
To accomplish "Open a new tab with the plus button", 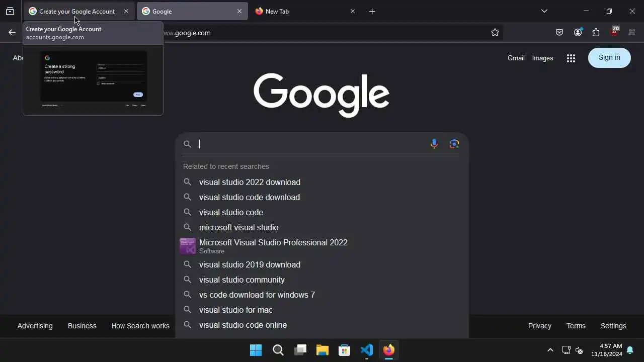I will (x=372, y=11).
